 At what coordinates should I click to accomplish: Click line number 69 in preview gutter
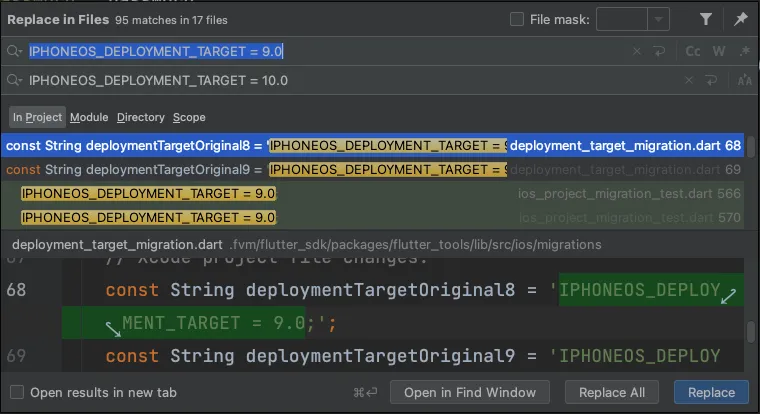click(16, 356)
